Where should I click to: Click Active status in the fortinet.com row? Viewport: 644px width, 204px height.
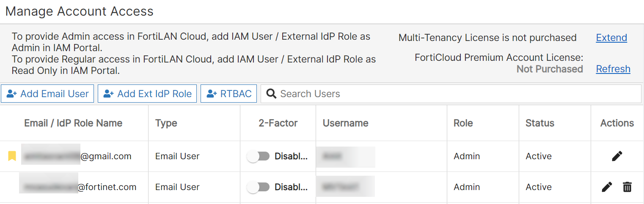(x=539, y=187)
